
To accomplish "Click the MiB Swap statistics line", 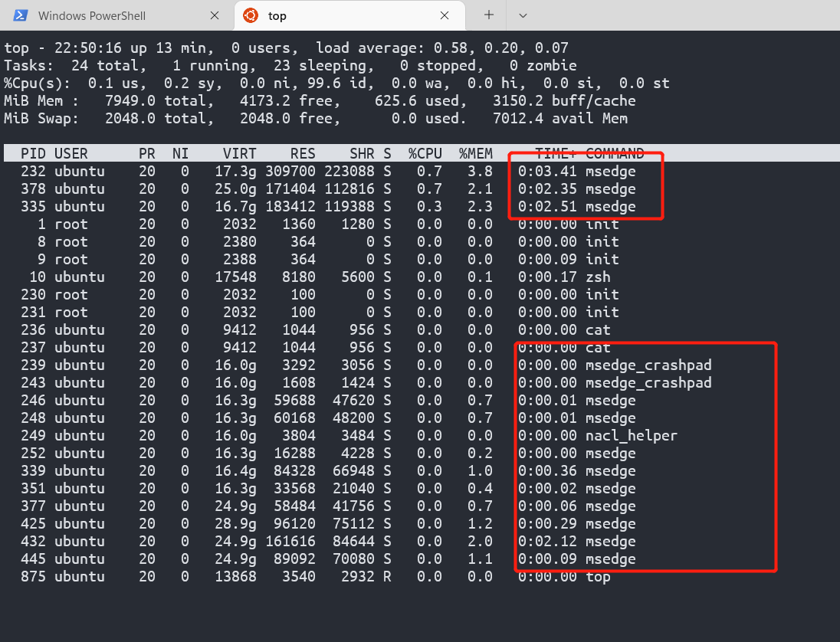I will tap(307, 118).
